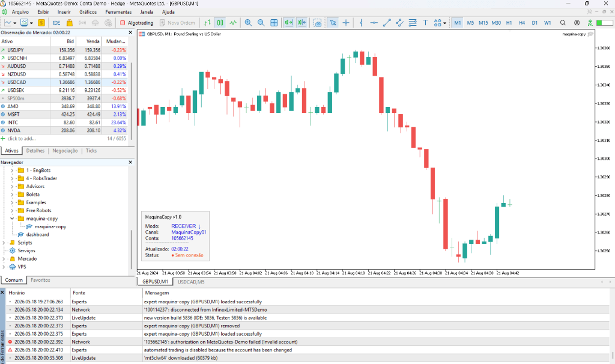Screen dimensions: 615x364
Task: Open the Arquivo menu
Action: tap(20, 12)
